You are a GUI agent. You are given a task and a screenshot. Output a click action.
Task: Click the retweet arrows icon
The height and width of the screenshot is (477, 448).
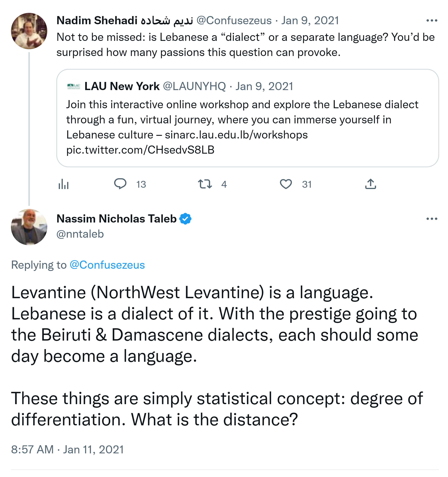coord(205,184)
